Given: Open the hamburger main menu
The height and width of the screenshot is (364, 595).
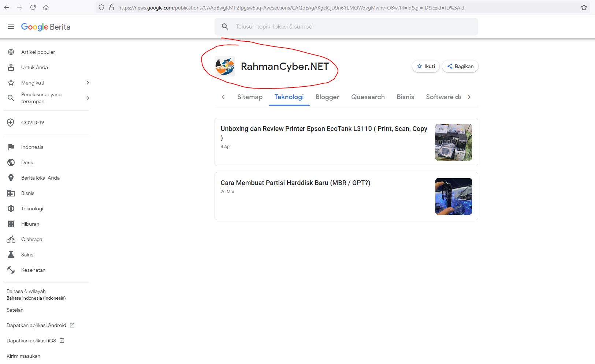Looking at the screenshot, I should [x=11, y=27].
